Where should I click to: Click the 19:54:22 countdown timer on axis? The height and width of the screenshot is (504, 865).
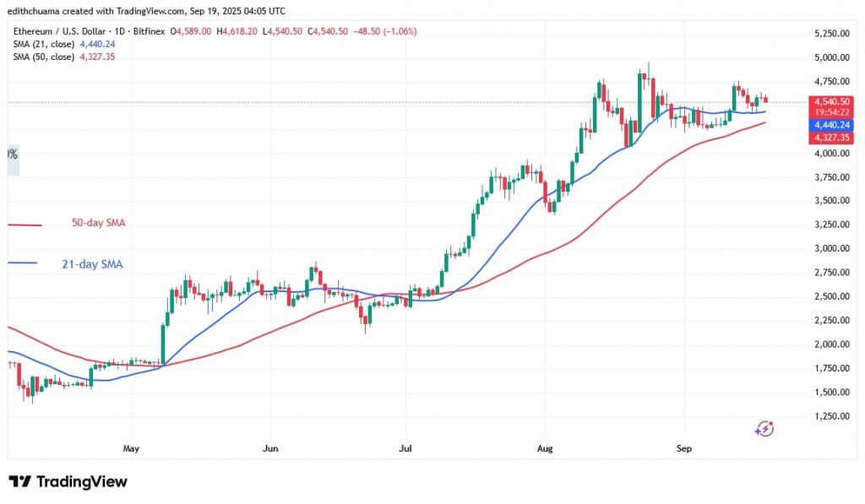[x=832, y=111]
